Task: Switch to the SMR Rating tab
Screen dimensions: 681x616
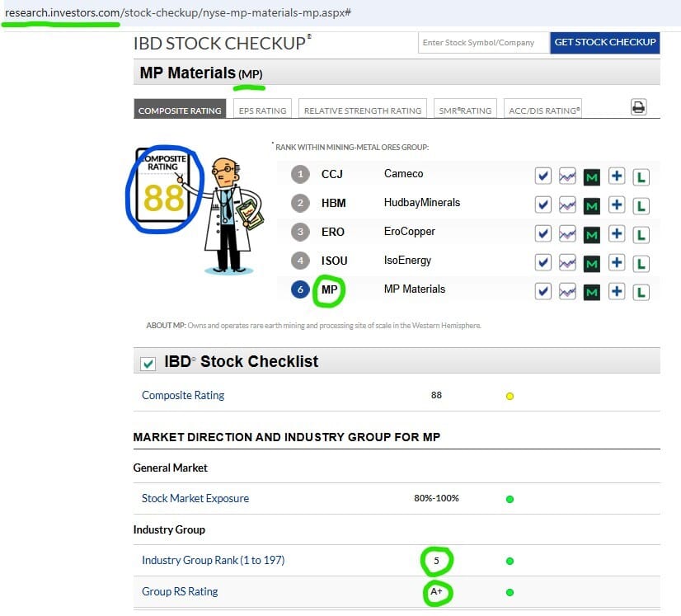Action: tap(465, 109)
